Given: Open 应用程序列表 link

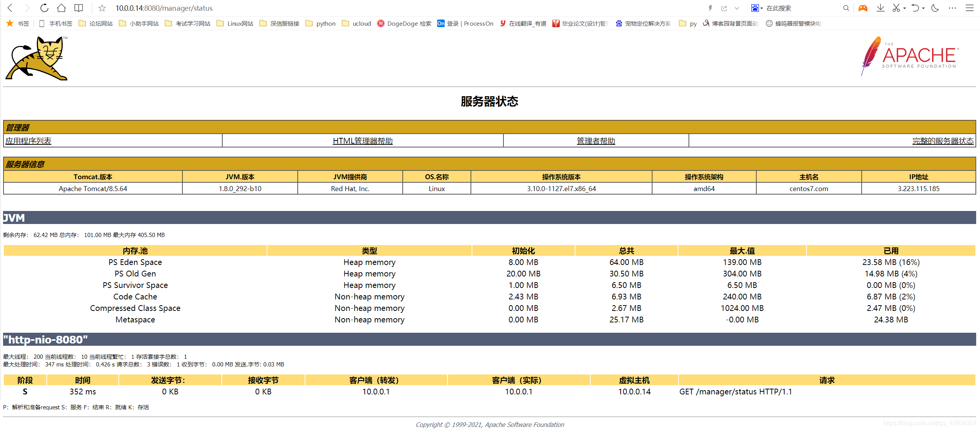Looking at the screenshot, I should pos(28,141).
